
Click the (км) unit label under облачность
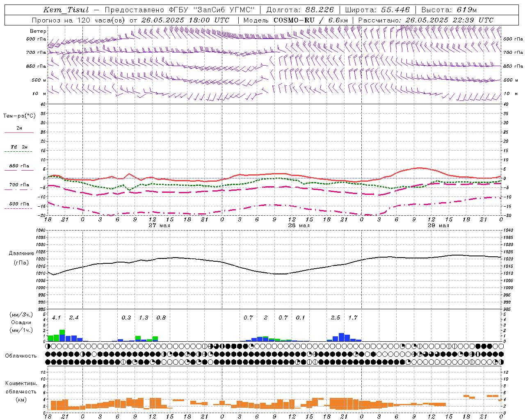tap(21, 399)
